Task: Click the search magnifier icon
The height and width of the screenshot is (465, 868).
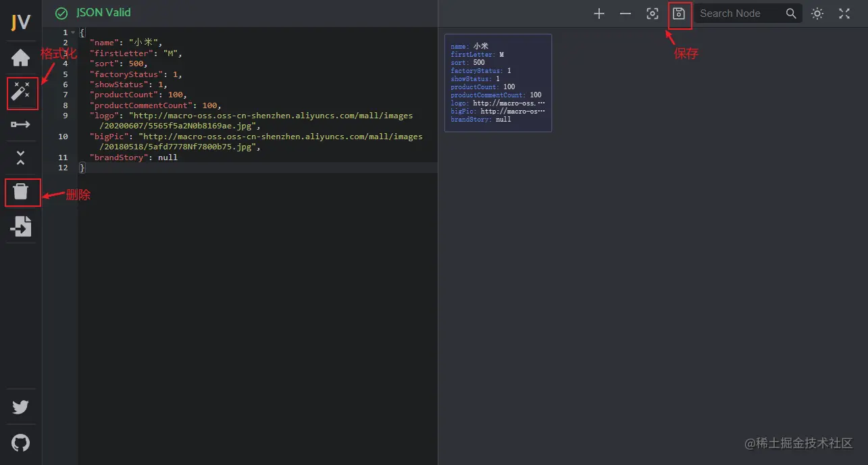Action: click(x=792, y=14)
